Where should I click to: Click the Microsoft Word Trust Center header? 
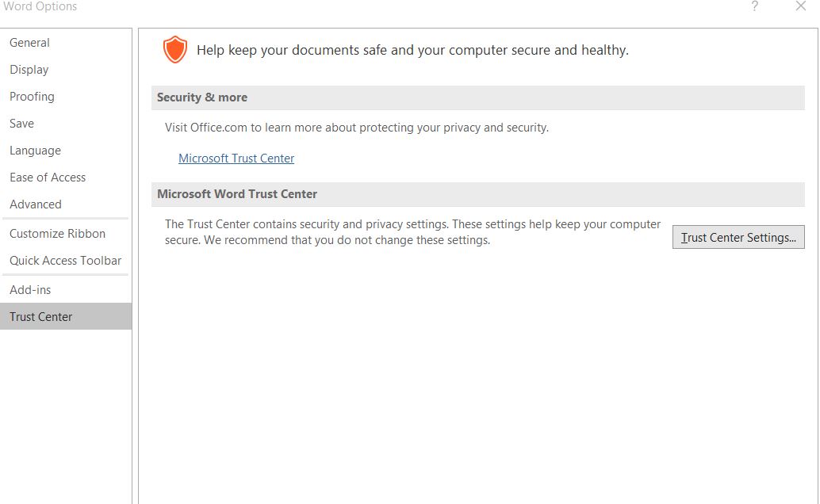(478, 194)
